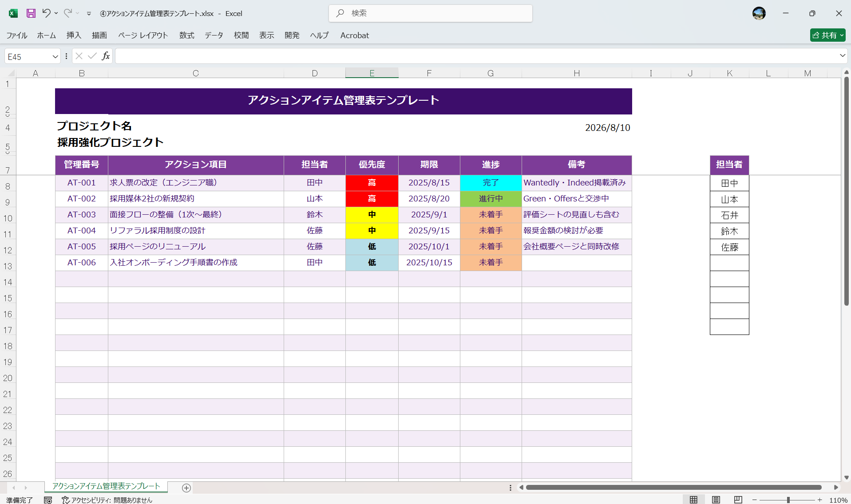Open the 表示 ribbon tab
Screen dimensions: 851x504
click(267, 35)
